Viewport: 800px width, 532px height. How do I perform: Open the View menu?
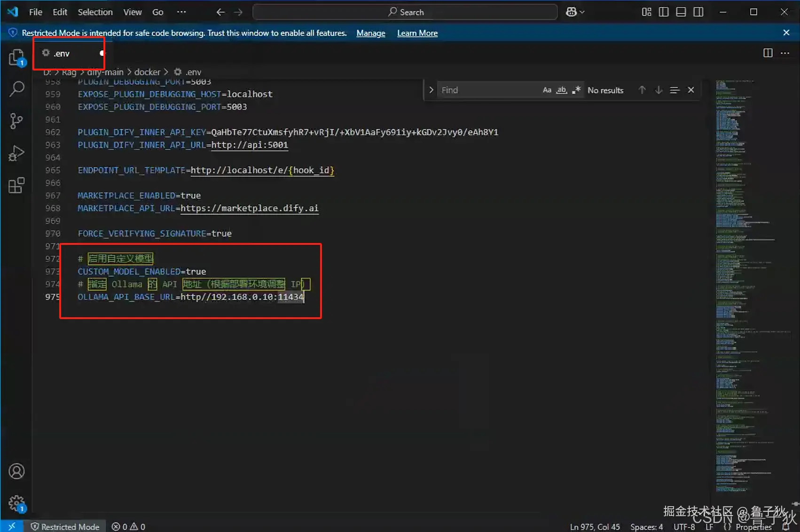point(132,12)
